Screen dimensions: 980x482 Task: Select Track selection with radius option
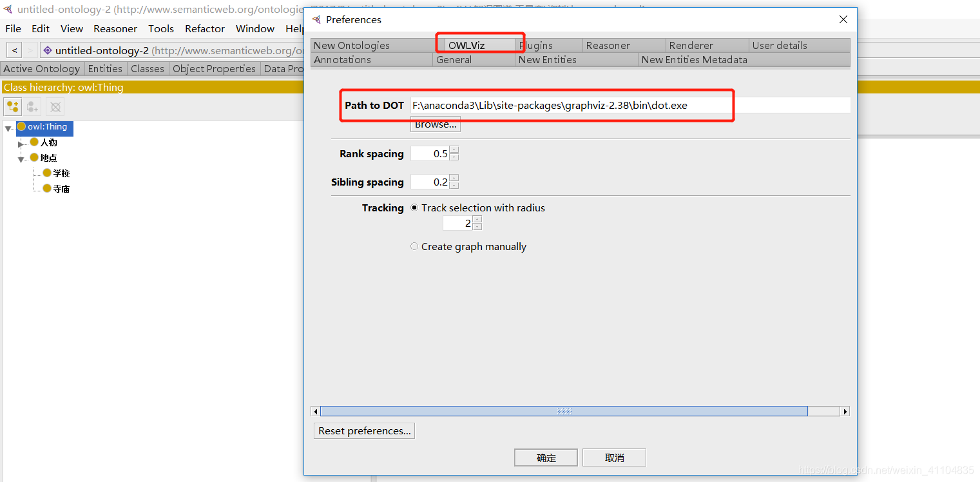click(x=414, y=207)
